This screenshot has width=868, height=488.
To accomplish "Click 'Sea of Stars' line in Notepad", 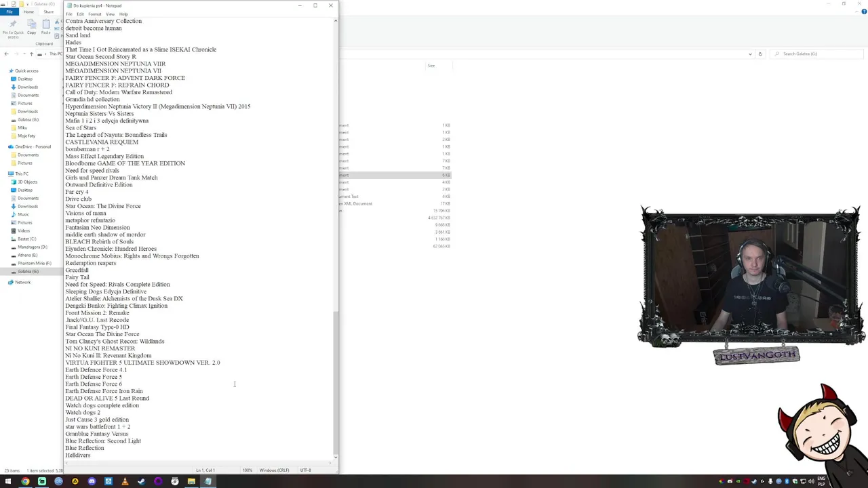I will tap(81, 127).
